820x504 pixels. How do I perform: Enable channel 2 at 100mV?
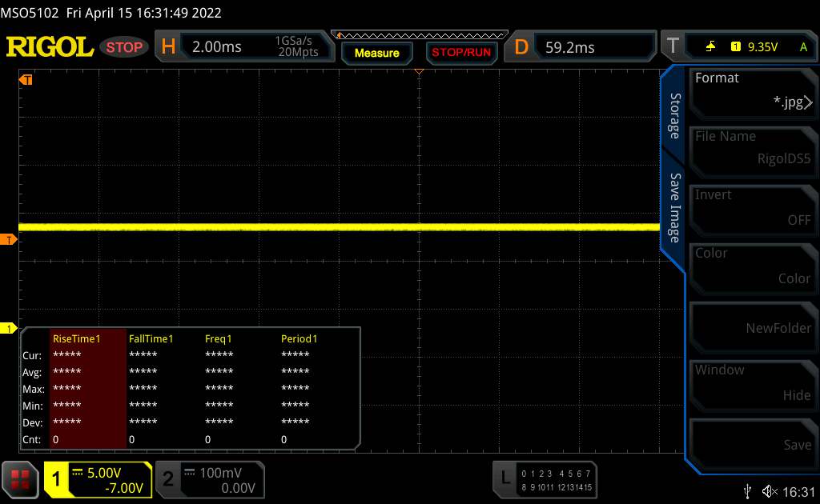pyautogui.click(x=208, y=479)
